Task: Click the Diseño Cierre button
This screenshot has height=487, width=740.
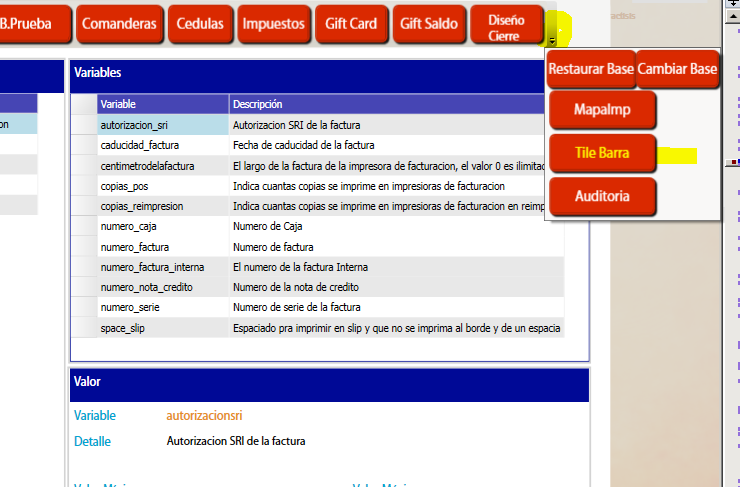Action: click(x=506, y=24)
